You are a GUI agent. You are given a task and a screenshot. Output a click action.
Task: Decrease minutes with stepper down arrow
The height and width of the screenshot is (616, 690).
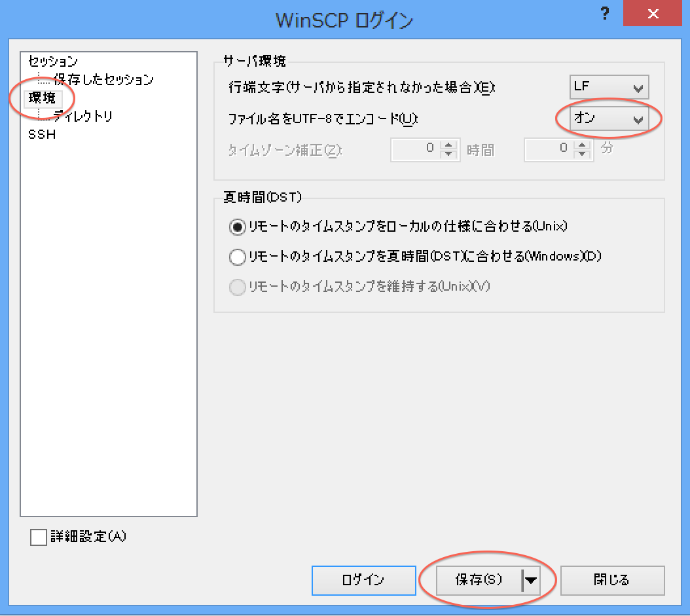coord(582,154)
